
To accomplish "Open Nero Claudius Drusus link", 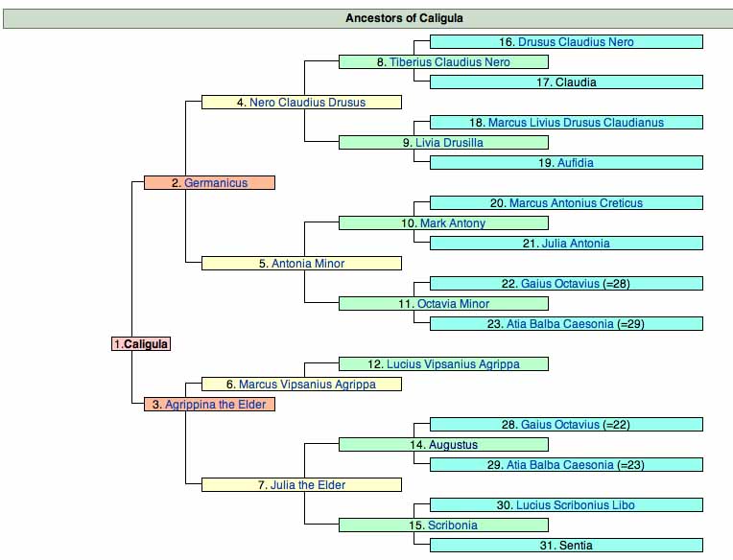I will [307, 103].
